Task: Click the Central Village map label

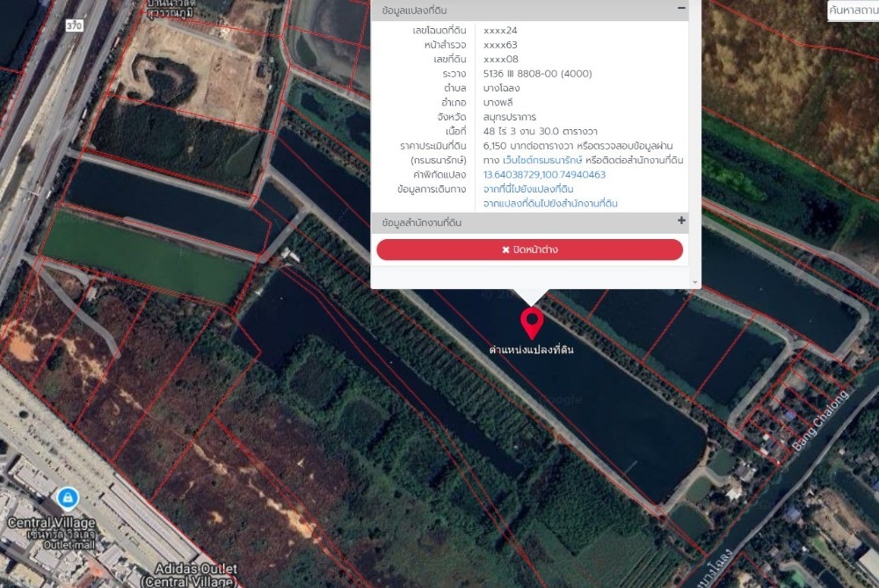Action: 51,523
